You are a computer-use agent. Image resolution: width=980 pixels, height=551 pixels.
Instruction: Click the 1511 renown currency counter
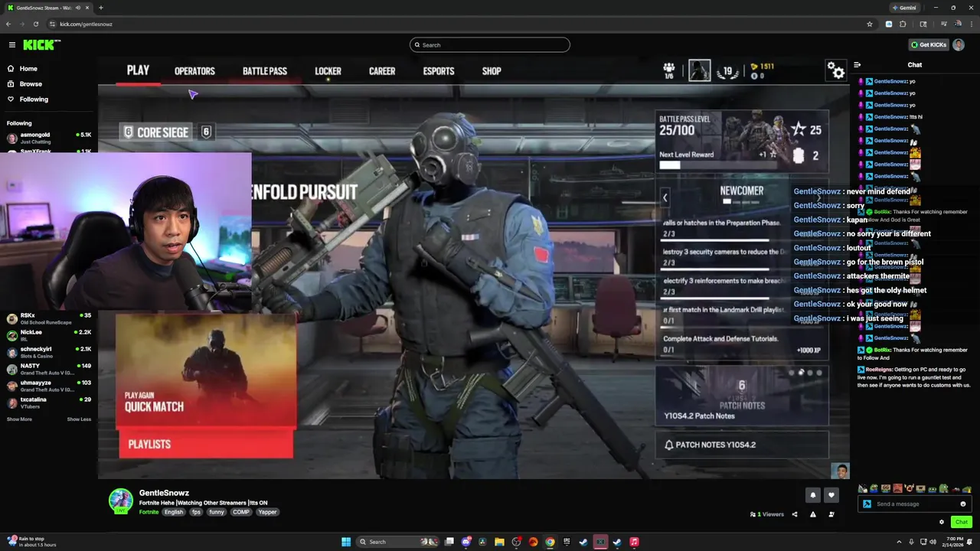762,67
